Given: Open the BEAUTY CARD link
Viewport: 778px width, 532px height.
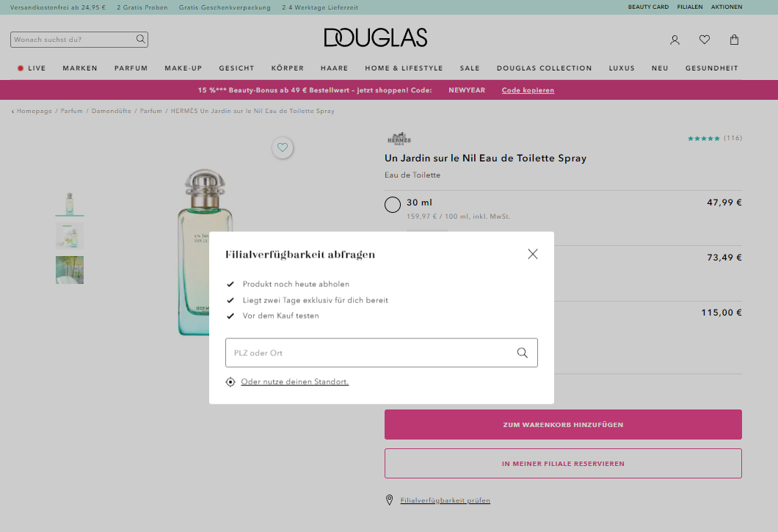Looking at the screenshot, I should 648,7.
